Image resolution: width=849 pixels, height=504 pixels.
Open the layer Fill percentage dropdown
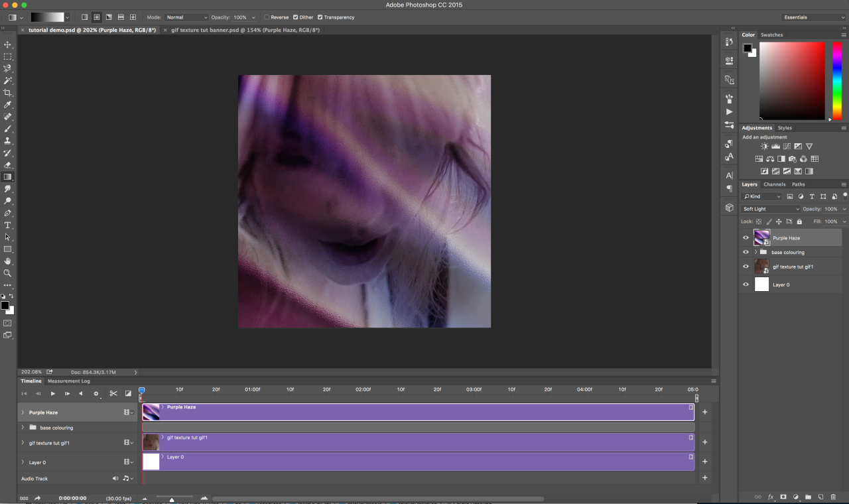tap(844, 221)
